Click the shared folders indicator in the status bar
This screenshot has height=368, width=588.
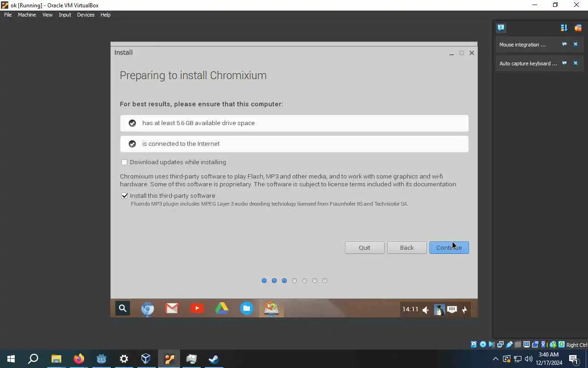pyautogui.click(x=518, y=345)
